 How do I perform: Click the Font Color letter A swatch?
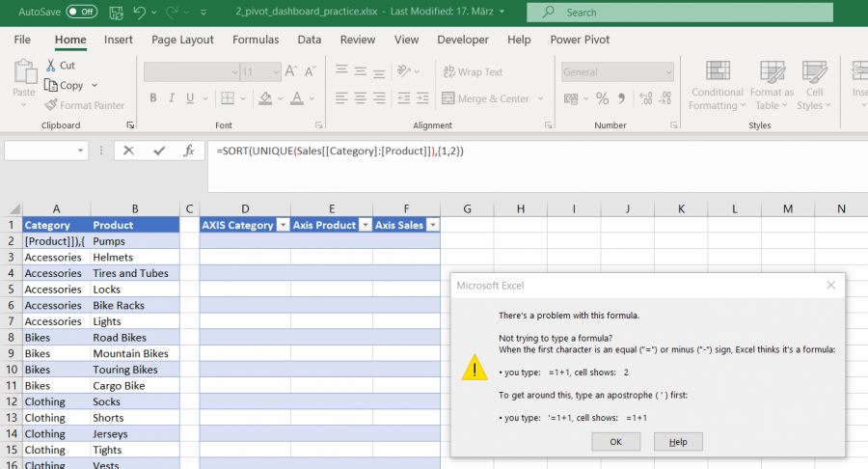[x=297, y=98]
